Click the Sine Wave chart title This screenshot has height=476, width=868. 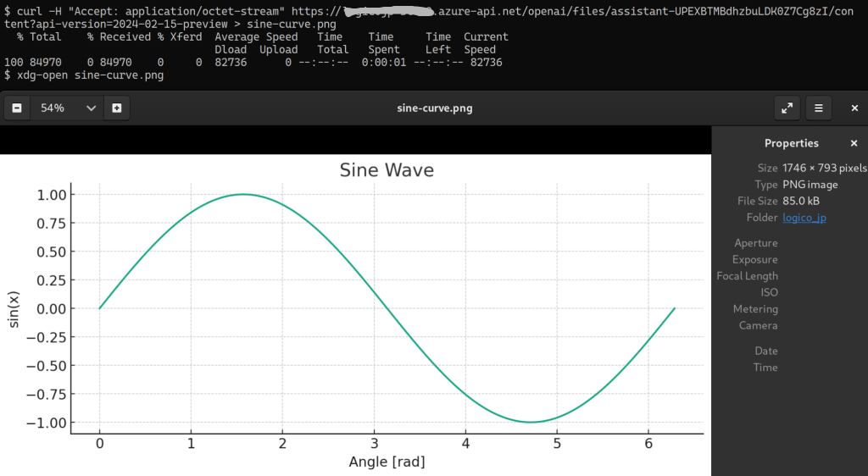point(387,170)
